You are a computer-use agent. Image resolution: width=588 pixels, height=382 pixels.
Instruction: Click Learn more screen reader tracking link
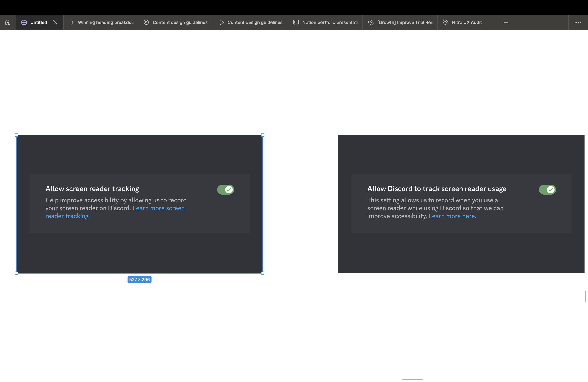coord(158,208)
